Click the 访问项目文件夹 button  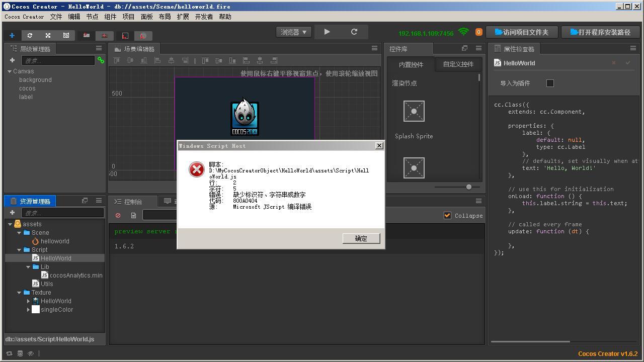[522, 32]
